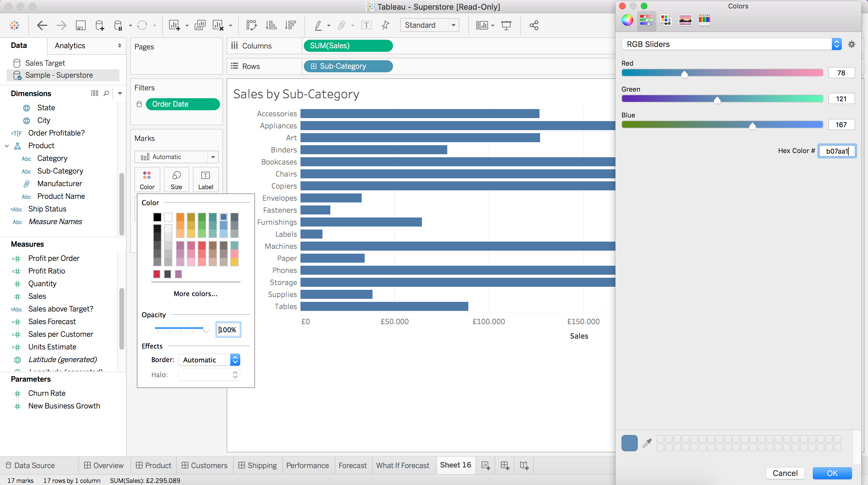
Task: Click Cancel in the Colors window
Action: [785, 473]
